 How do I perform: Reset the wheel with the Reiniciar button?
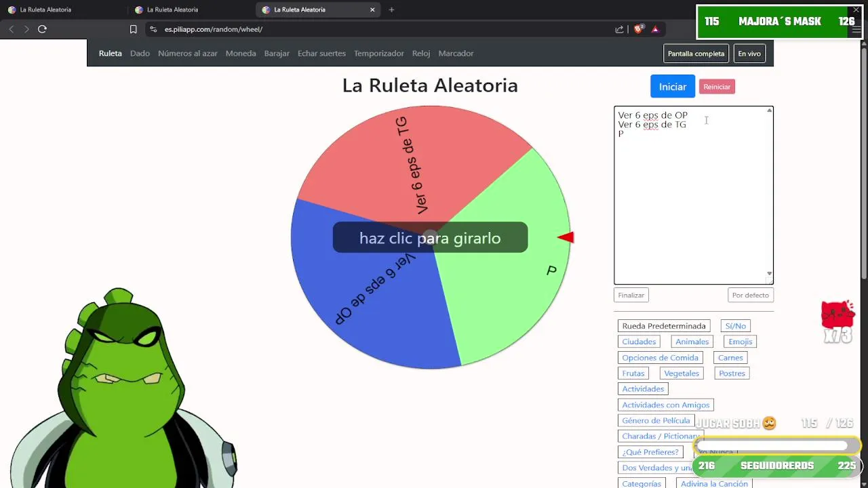[x=717, y=87]
